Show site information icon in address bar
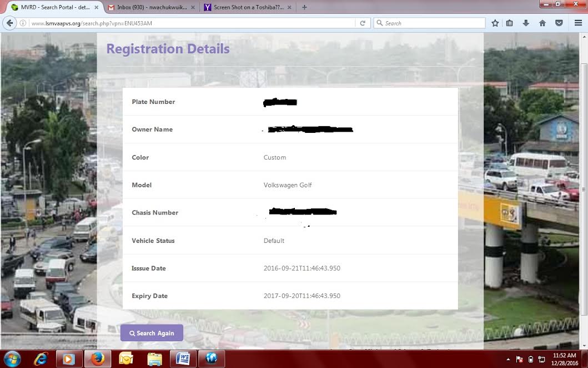The height and width of the screenshot is (368, 588). (x=23, y=23)
